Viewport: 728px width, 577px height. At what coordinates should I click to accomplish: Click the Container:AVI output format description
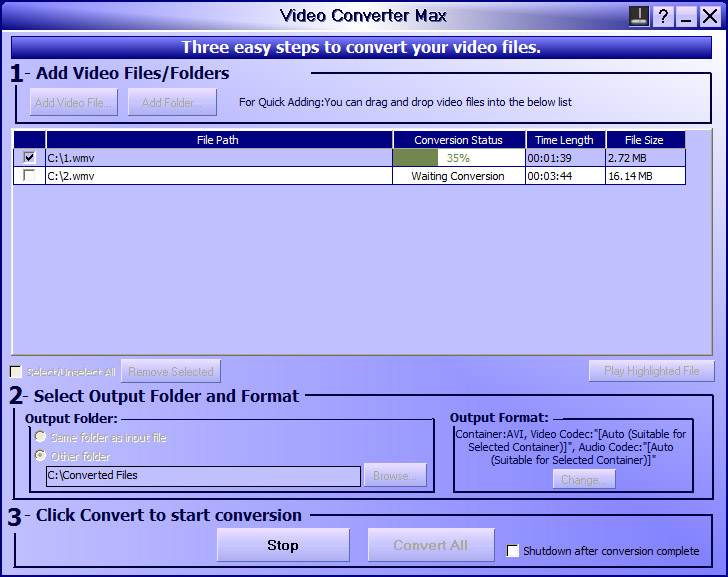(571, 447)
